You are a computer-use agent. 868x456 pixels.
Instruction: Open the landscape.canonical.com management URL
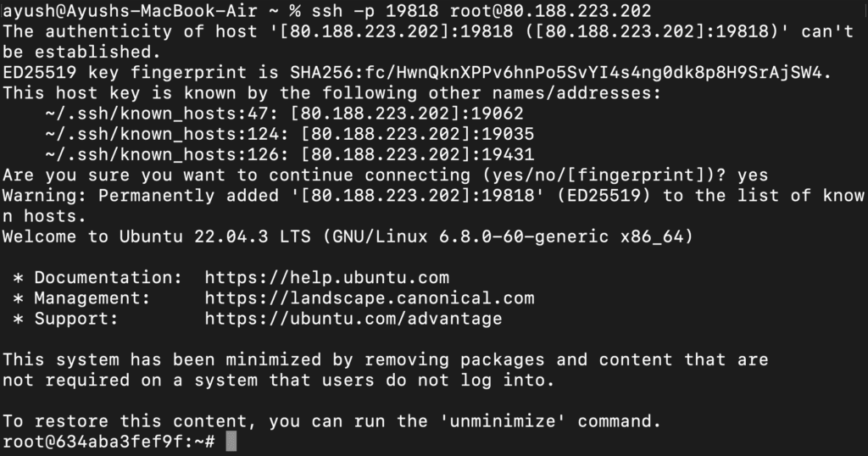coord(369,298)
